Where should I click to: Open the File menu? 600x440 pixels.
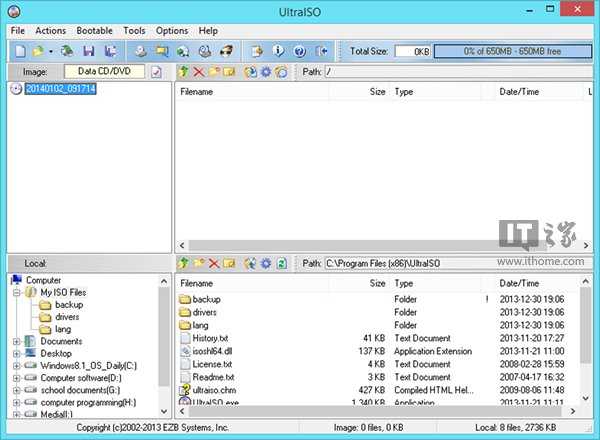(x=18, y=31)
